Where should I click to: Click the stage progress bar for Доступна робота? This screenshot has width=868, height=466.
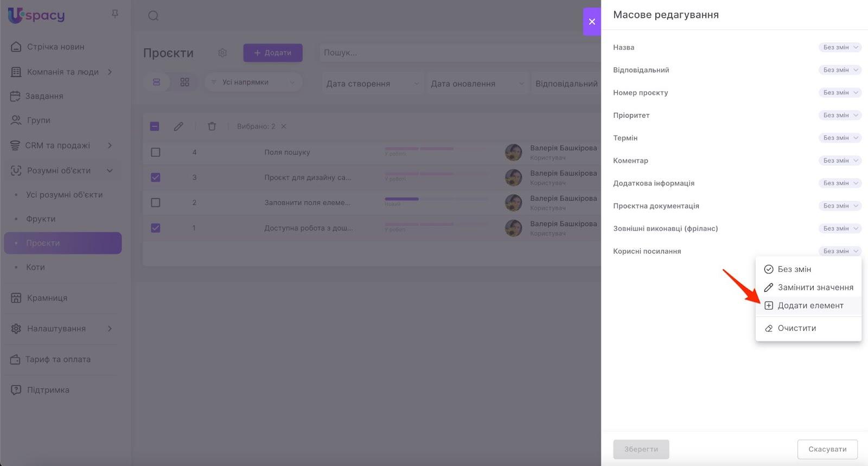click(436, 224)
